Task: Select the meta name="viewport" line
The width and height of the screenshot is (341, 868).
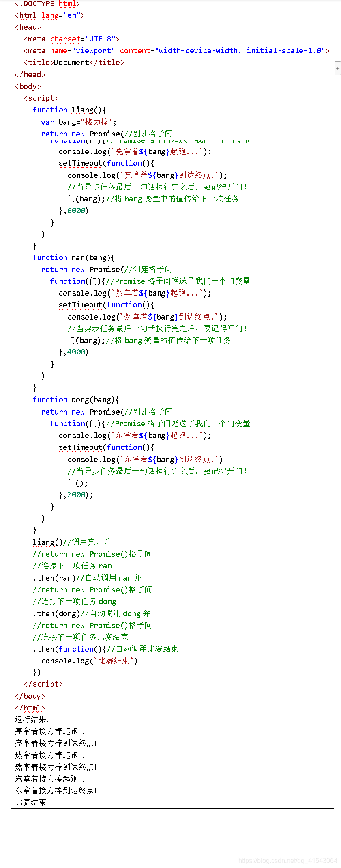Action: (176, 51)
